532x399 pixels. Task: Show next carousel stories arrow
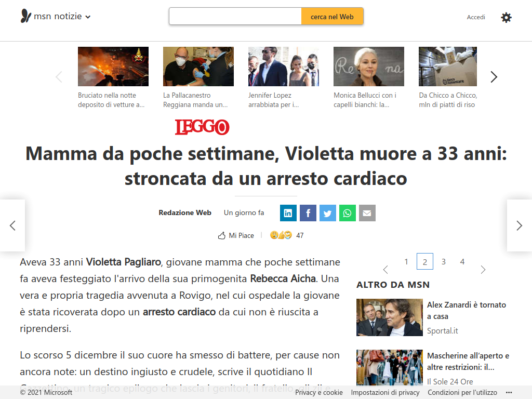coord(494,77)
